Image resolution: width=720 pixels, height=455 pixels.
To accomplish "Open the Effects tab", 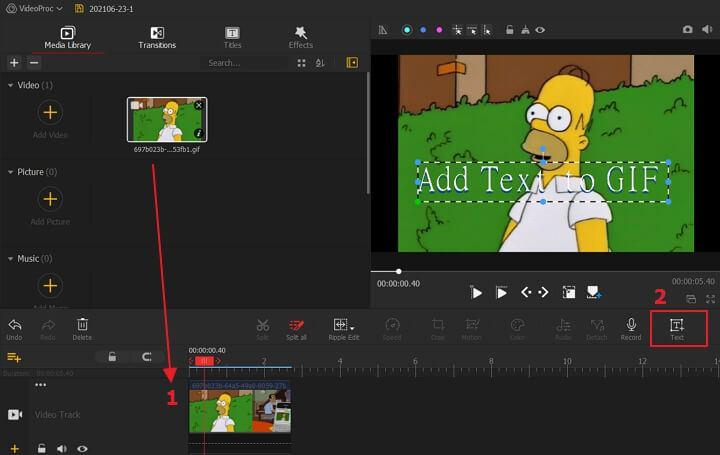I will pos(301,38).
